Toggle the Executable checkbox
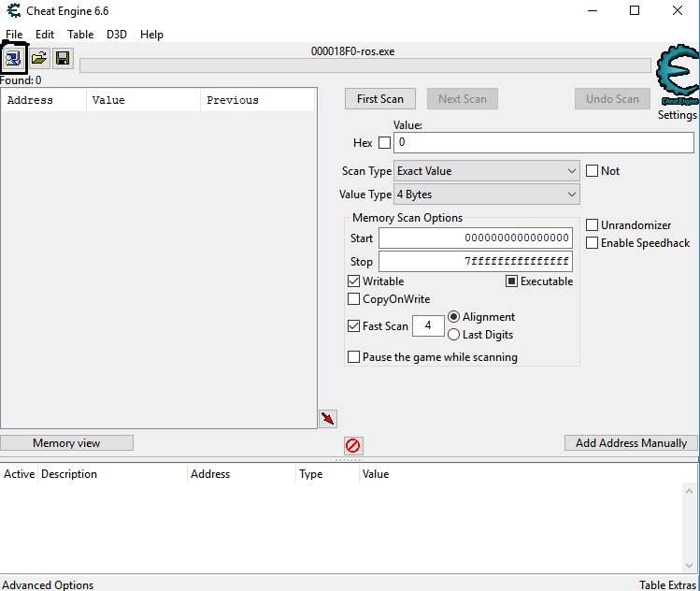 click(x=511, y=281)
